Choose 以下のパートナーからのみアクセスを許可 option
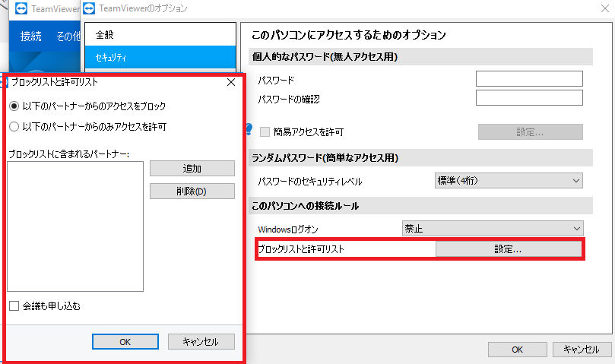The image size is (615, 364). [x=14, y=126]
